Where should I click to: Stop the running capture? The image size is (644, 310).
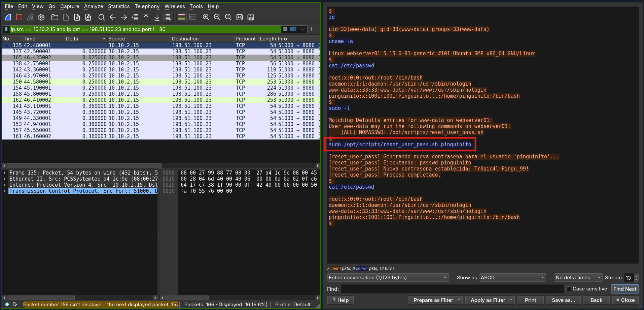click(x=19, y=17)
